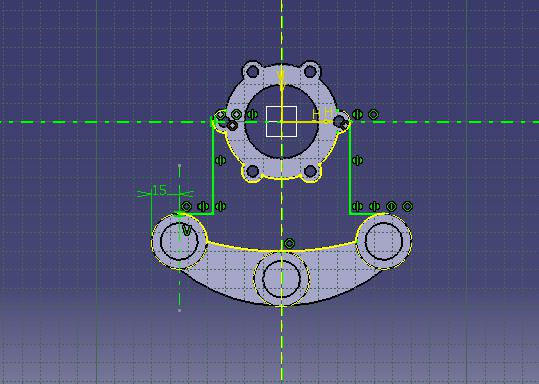Screen dimensions: 539x384
Task: Select rightmost diamond symbol above right boss
Action: tap(407, 206)
